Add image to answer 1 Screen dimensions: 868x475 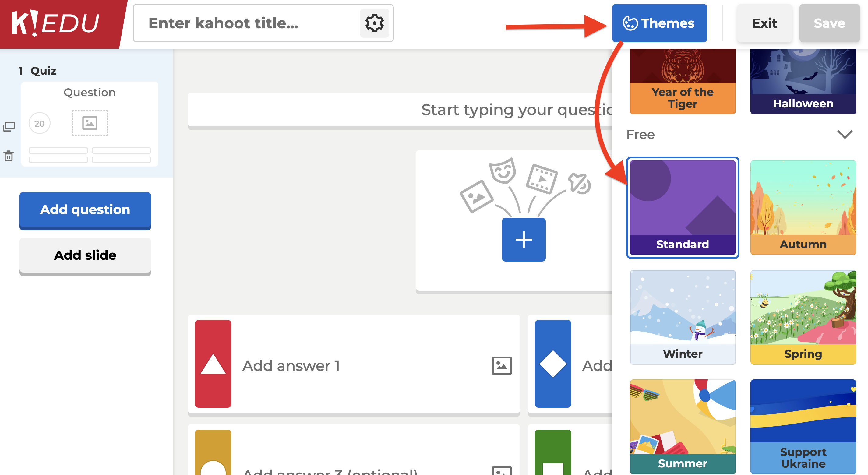[501, 365]
